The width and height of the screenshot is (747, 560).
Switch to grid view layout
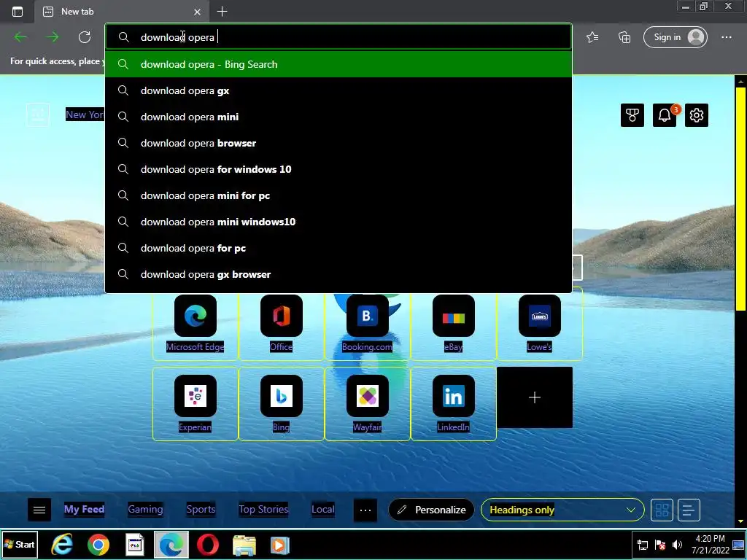coord(662,510)
